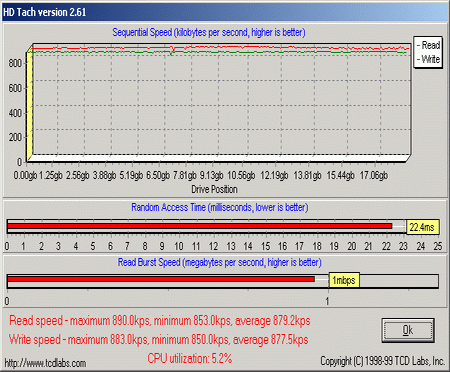Click the 22.4ms access time value label

coord(422,227)
